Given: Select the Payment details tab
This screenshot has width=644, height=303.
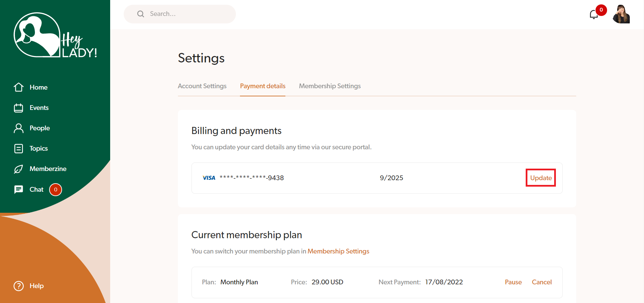Looking at the screenshot, I should pos(263,86).
